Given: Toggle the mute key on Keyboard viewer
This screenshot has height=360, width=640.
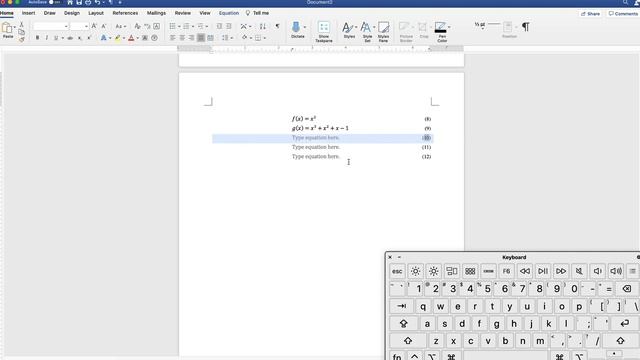Looking at the screenshot, I should pyautogui.click(x=579, y=271).
